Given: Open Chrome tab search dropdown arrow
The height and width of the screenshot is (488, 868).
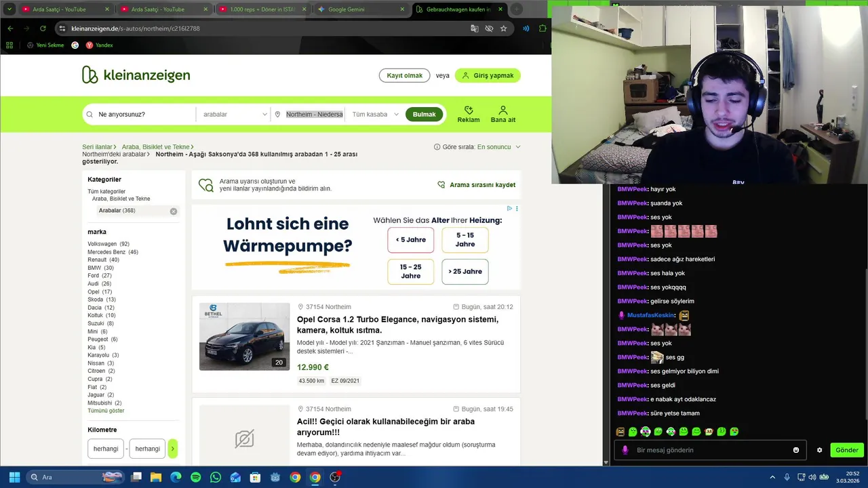Looking at the screenshot, I should pyautogui.click(x=9, y=9).
